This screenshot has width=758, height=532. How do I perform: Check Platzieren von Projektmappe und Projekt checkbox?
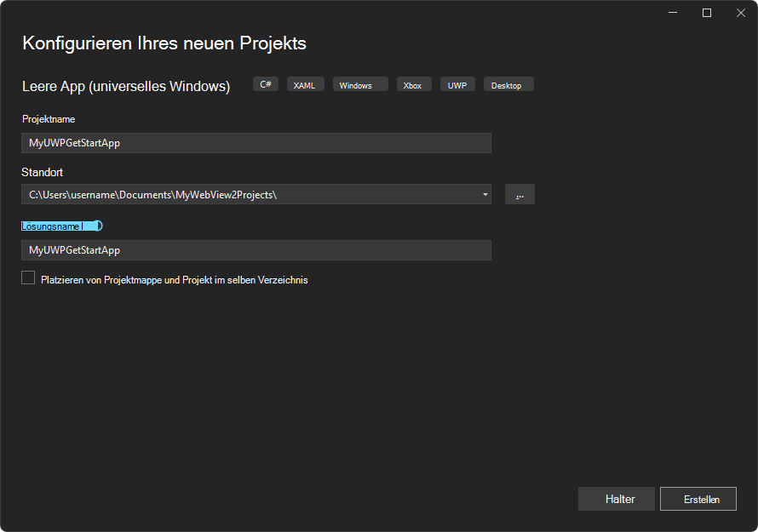(28, 277)
